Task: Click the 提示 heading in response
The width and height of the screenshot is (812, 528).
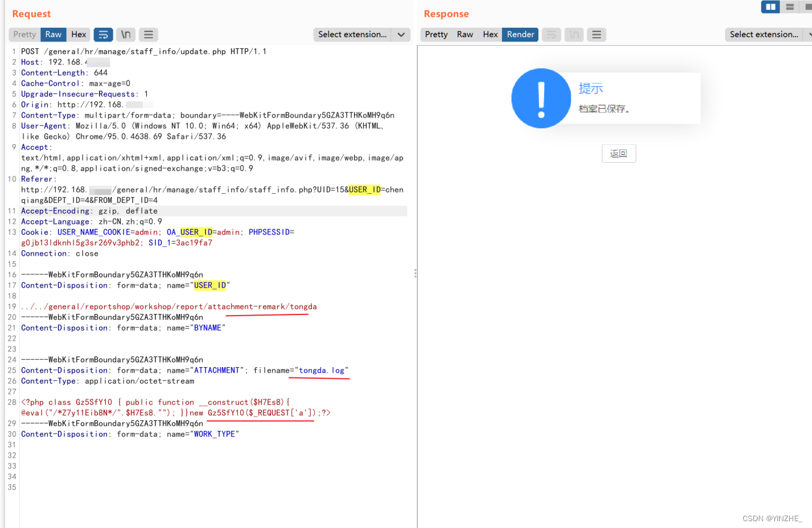Action: tap(590, 89)
